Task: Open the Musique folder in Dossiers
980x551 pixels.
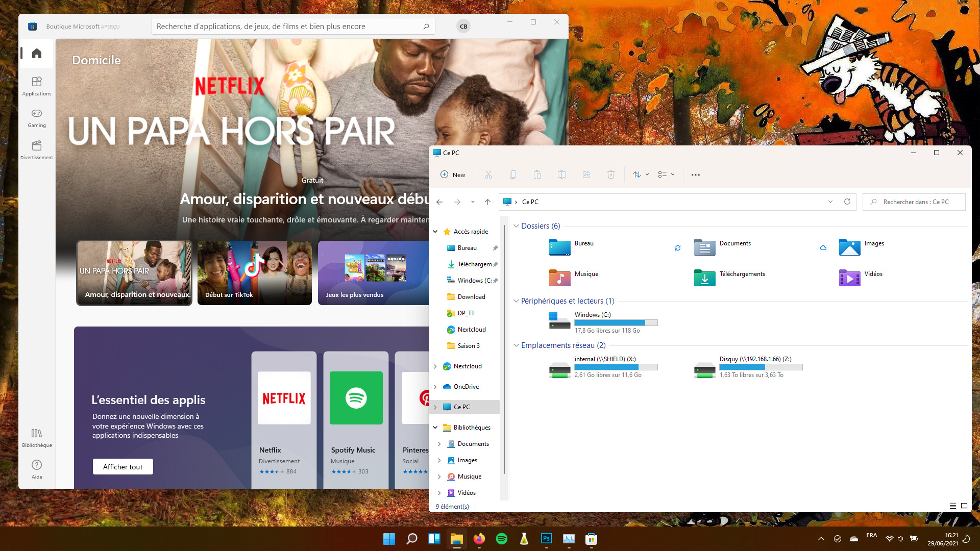Action: tap(573, 278)
